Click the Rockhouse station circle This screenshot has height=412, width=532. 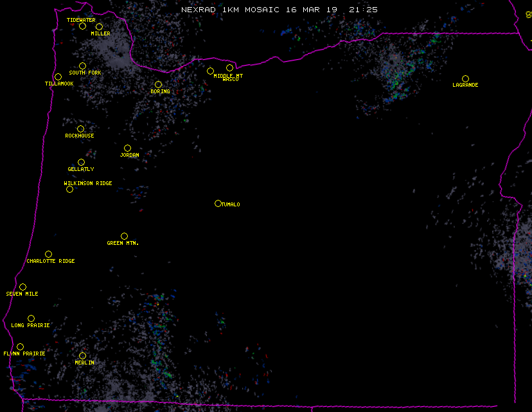[80, 129]
